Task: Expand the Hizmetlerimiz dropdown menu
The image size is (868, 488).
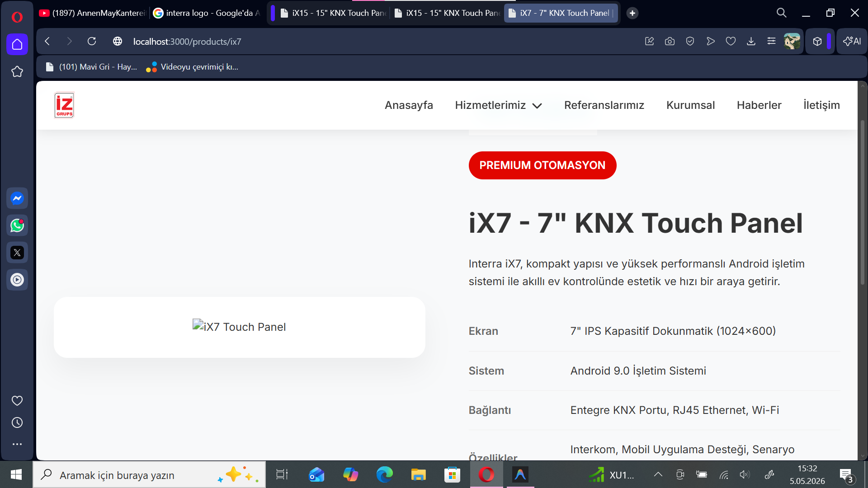Action: click(498, 105)
